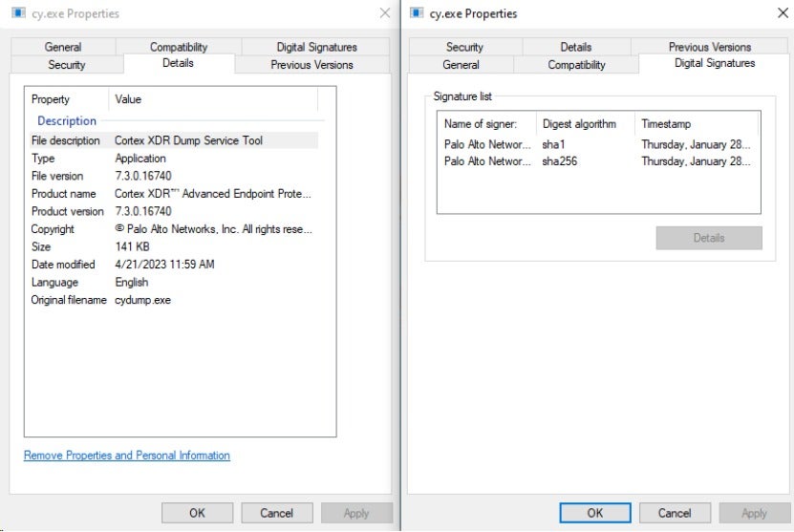Select the sha1 signature row

(x=598, y=144)
